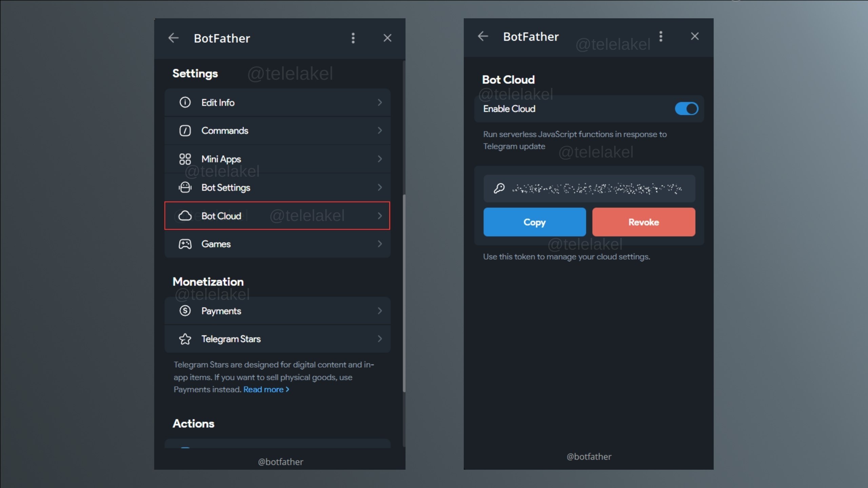This screenshot has width=868, height=488.
Task: Click the Edit Info circle-i icon
Action: point(185,102)
